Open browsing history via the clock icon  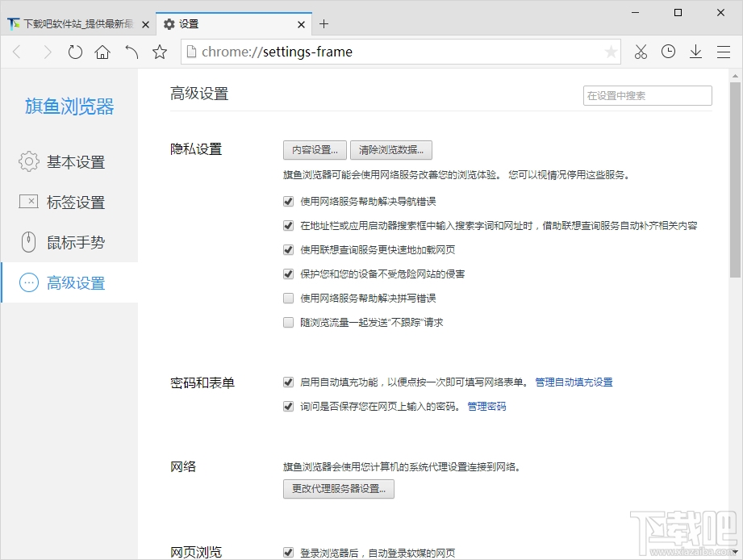pos(668,51)
